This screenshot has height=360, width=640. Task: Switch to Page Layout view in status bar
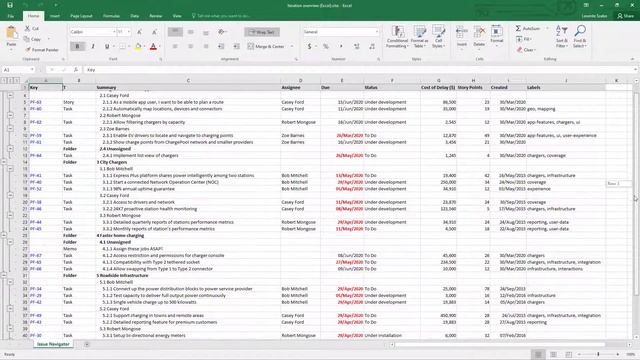[553, 354]
